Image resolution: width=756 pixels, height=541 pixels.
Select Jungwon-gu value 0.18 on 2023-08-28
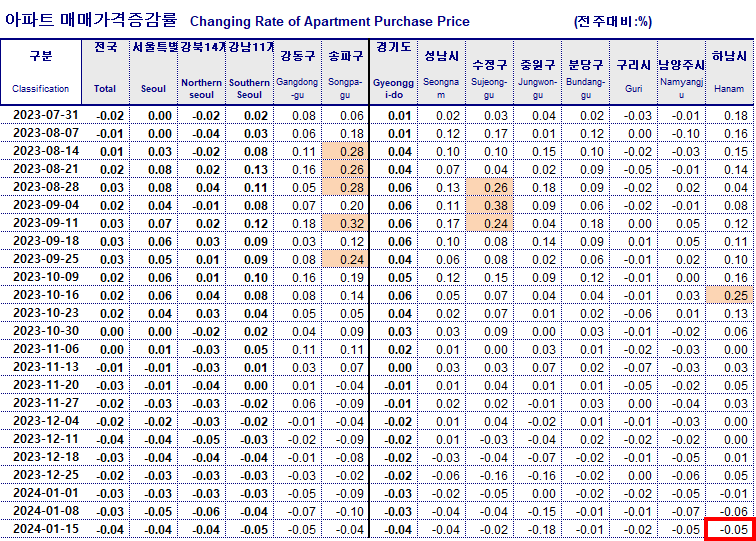click(538, 188)
